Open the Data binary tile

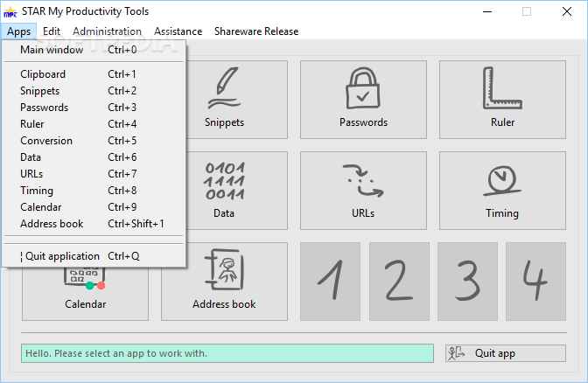237,191
